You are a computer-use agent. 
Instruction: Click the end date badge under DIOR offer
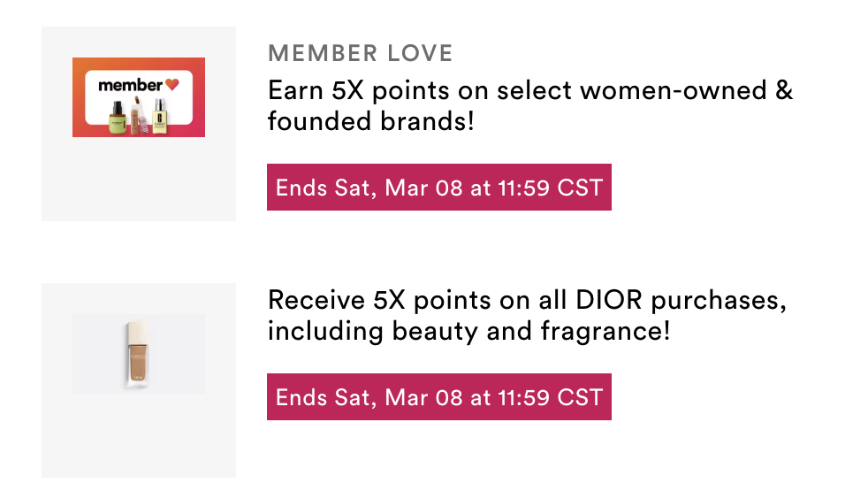[439, 397]
